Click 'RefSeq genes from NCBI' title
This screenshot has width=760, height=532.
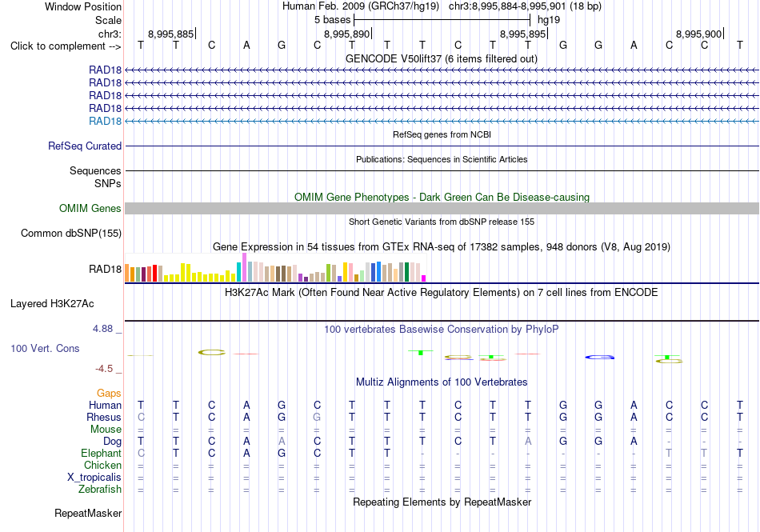click(x=442, y=134)
